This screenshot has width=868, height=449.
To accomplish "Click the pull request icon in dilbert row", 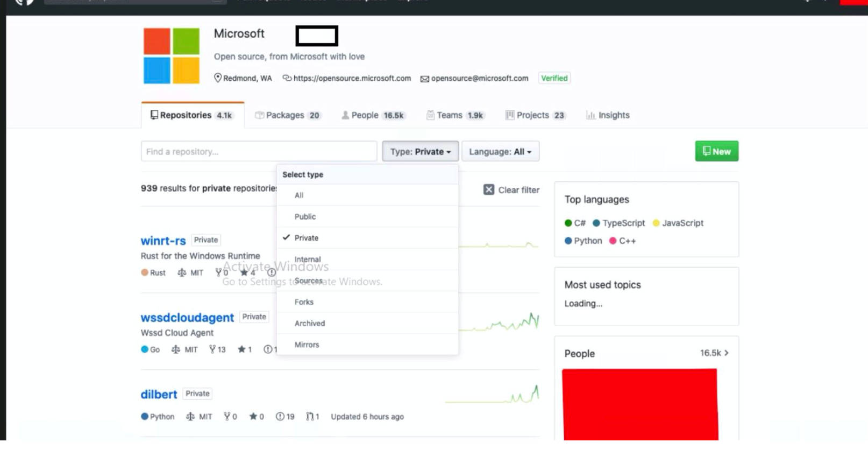I will pos(310,417).
